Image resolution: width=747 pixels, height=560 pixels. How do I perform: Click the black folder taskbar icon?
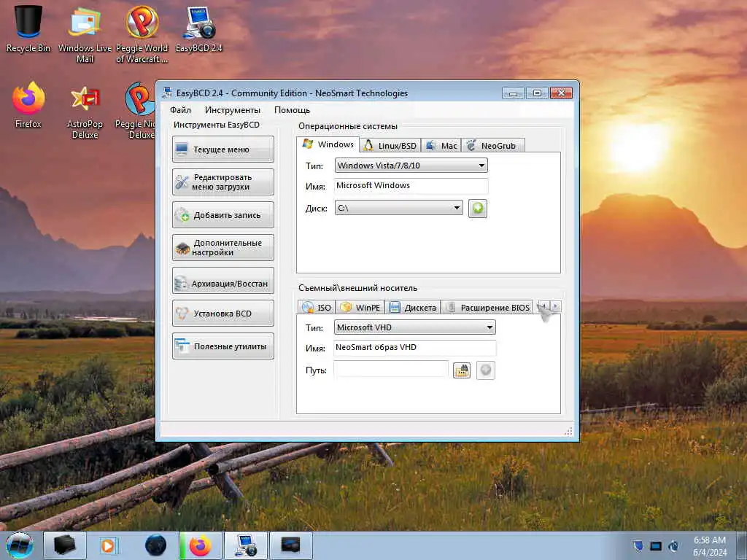[65, 545]
